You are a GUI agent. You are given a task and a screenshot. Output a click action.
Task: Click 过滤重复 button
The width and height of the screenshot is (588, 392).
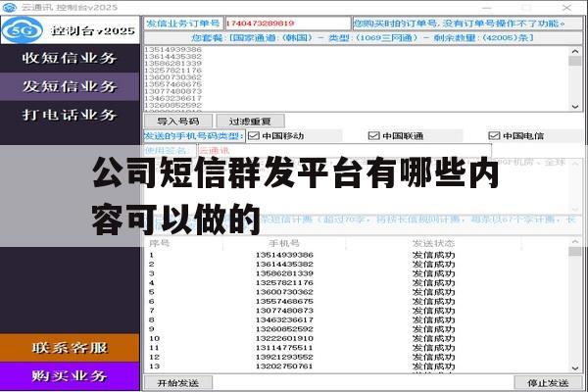click(250, 122)
